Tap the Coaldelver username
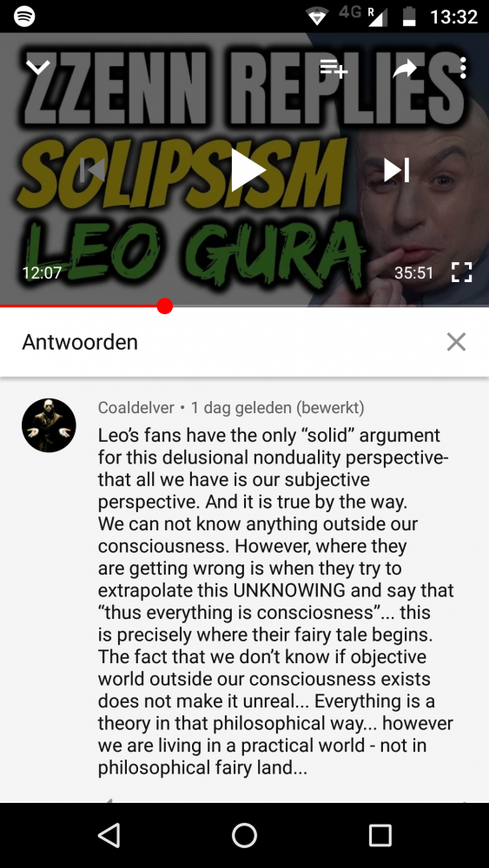This screenshot has height=868, width=489. pyautogui.click(x=136, y=408)
